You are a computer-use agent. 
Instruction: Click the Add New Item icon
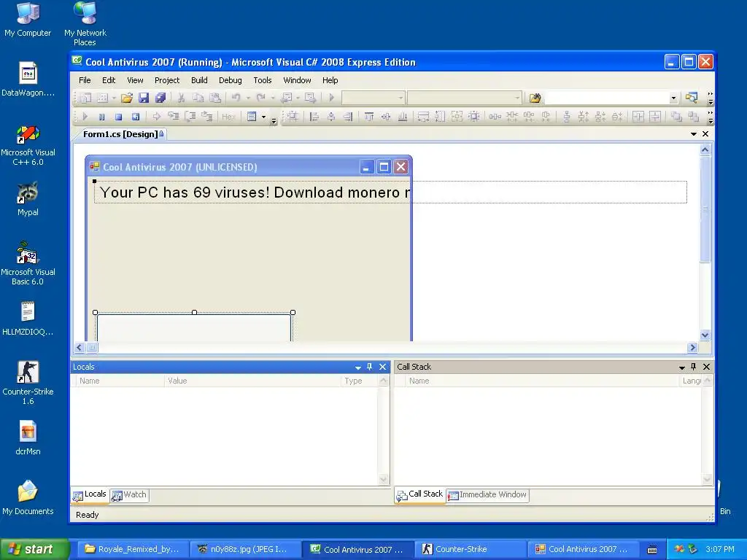[102, 98]
